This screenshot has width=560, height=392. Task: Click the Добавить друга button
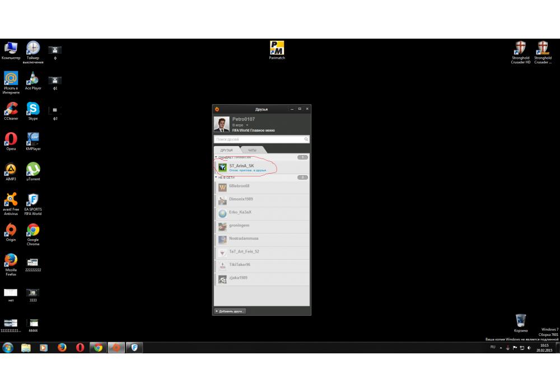tap(230, 311)
